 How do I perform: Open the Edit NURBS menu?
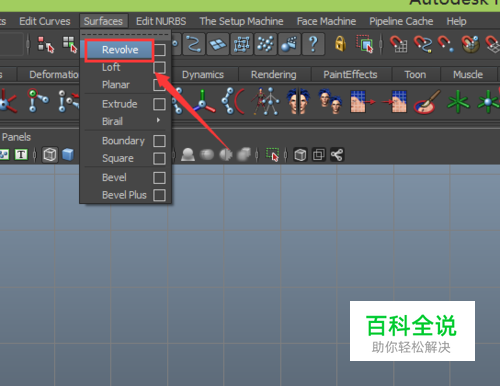(x=161, y=21)
